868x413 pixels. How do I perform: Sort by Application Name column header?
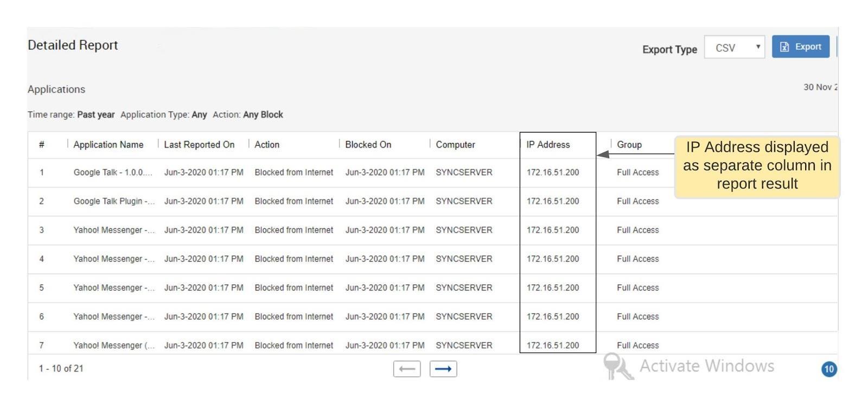[x=108, y=145]
